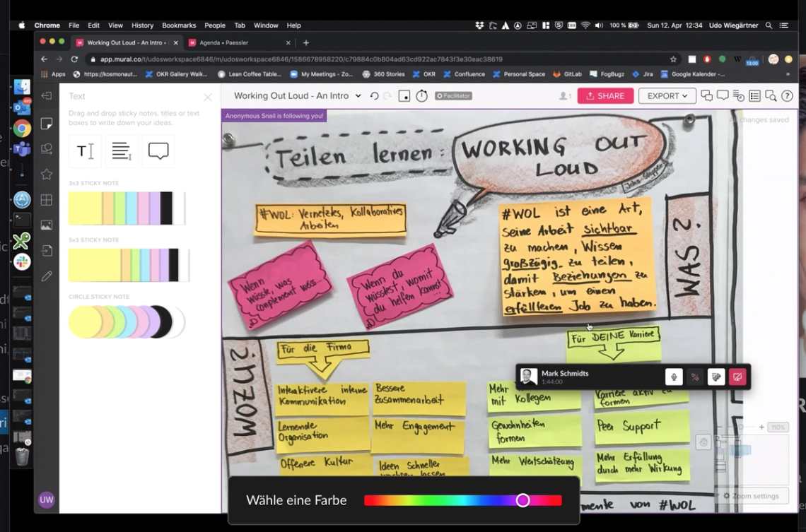Select the sticky note tool in sidebar
The height and width of the screenshot is (532, 806).
click(x=46, y=123)
